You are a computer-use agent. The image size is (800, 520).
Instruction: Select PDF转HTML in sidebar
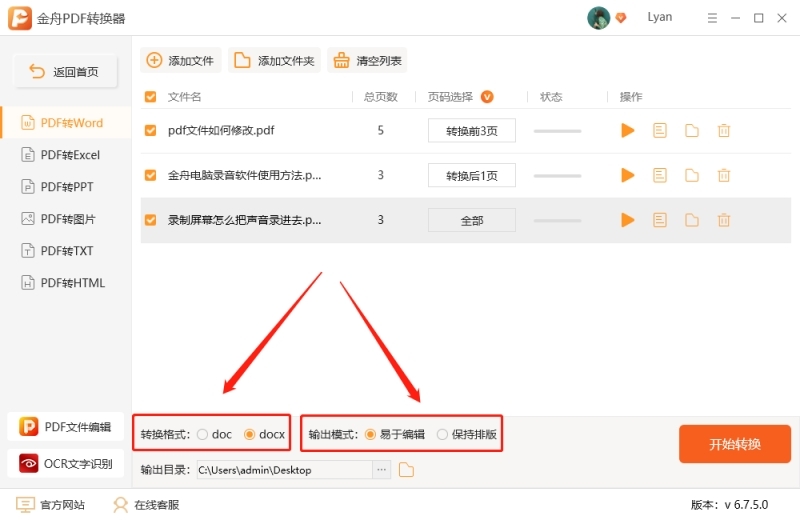(x=66, y=283)
